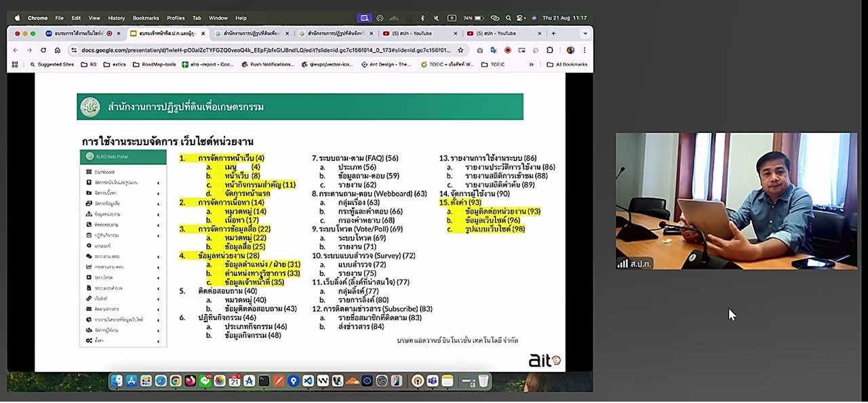Show hidden bookmarks with the chevron
Screen dimensions: 868x403
tap(531, 64)
